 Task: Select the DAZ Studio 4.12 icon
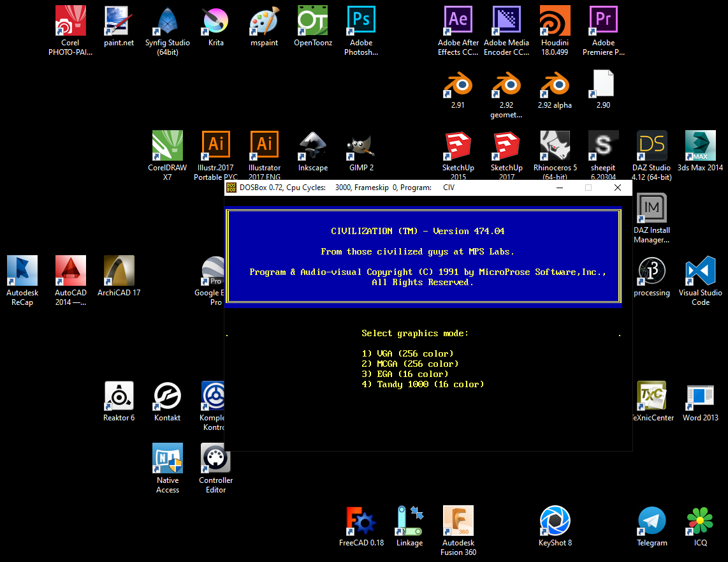point(652,146)
